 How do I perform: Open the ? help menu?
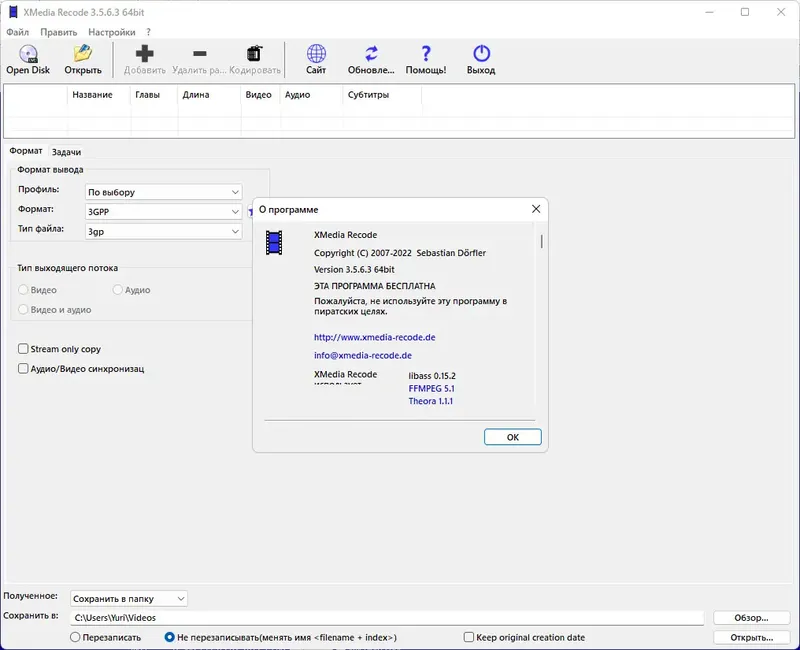point(148,32)
